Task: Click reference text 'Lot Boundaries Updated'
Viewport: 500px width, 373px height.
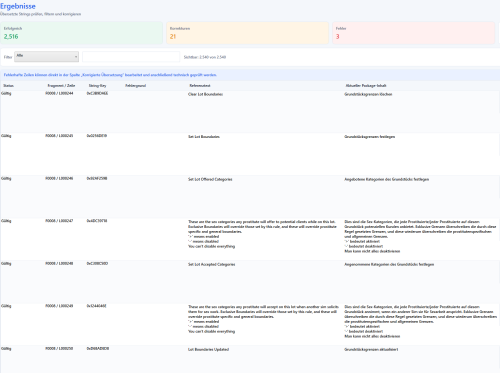Action: point(208,349)
